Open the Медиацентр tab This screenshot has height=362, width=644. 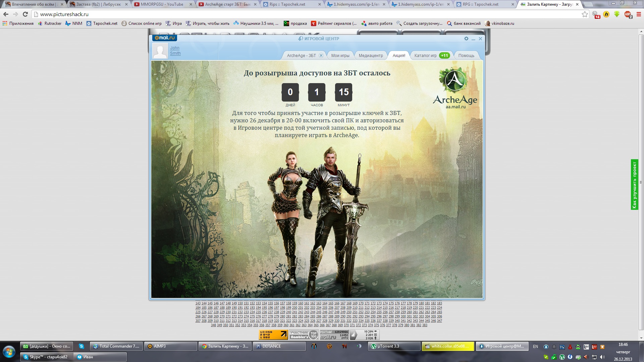pos(371,56)
